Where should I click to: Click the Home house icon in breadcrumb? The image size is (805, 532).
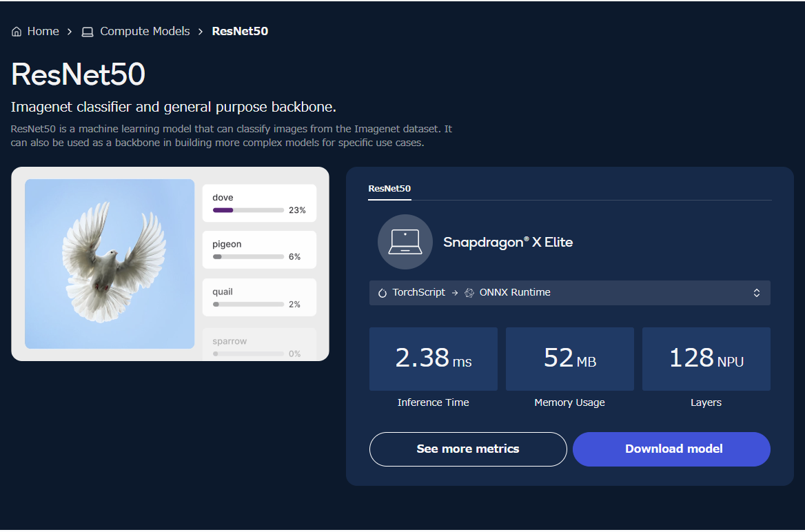tap(17, 32)
